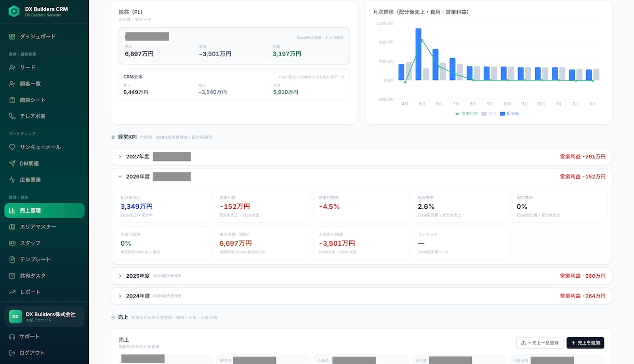Click the ログアウト link

click(44, 353)
